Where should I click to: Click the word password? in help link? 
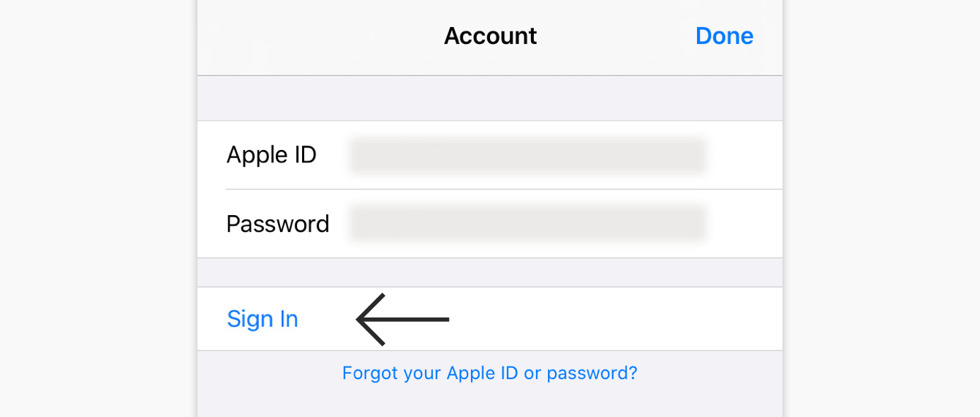[592, 374]
